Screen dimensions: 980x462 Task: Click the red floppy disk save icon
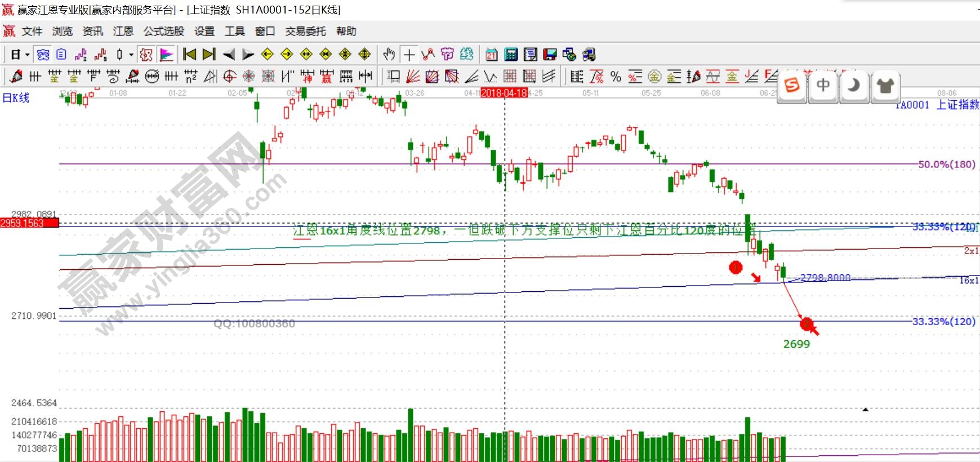(x=550, y=55)
